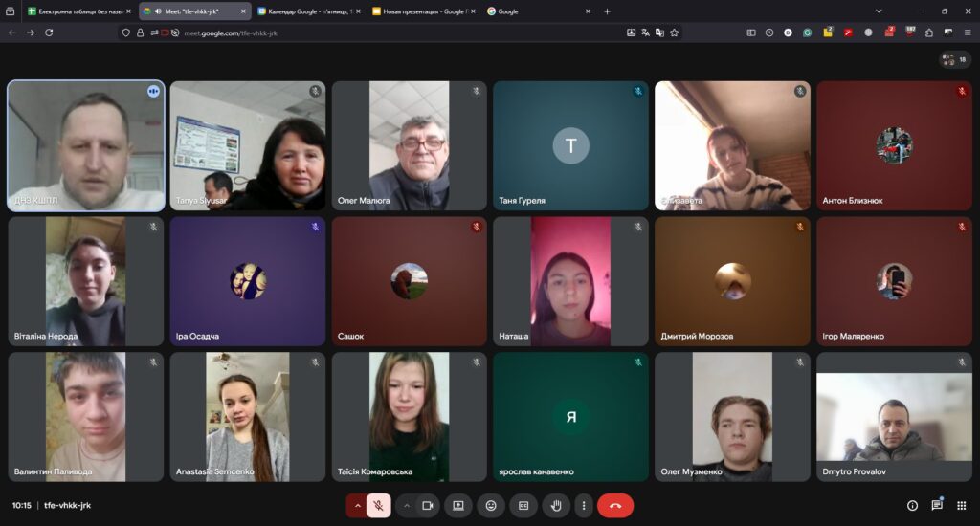Switch to the Google Calendar browser tab
This screenshot has width=980, height=526.
click(x=306, y=11)
